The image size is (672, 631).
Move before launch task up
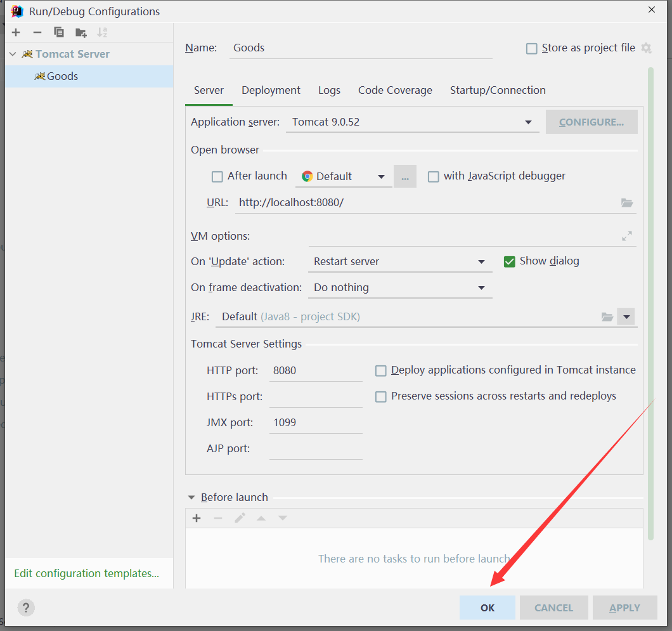(261, 518)
